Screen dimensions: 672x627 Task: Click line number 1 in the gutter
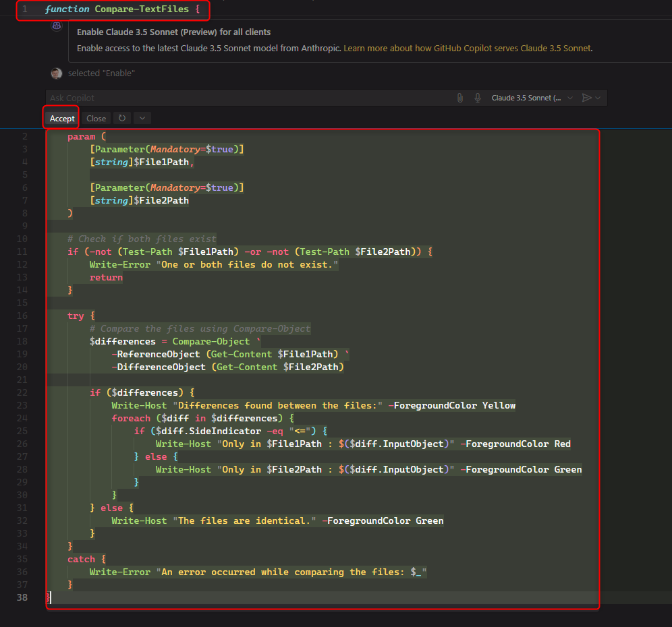point(25,9)
